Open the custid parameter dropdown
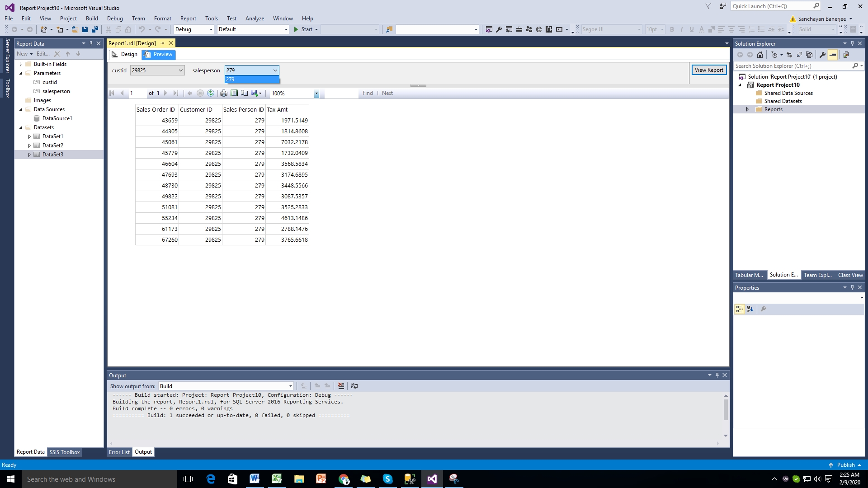This screenshot has height=488, width=868. 180,70
